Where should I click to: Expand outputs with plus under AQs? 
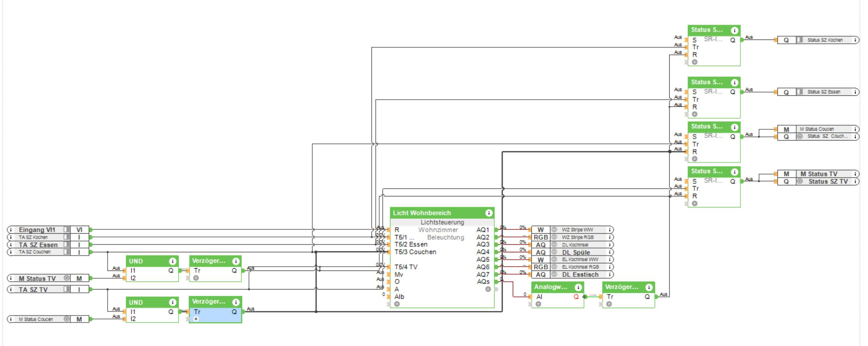[x=488, y=289]
